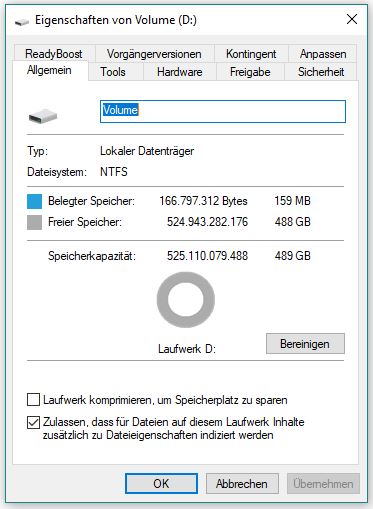The width and height of the screenshot is (373, 509).
Task: Click the capacity size '489 GB'
Action: [293, 256]
